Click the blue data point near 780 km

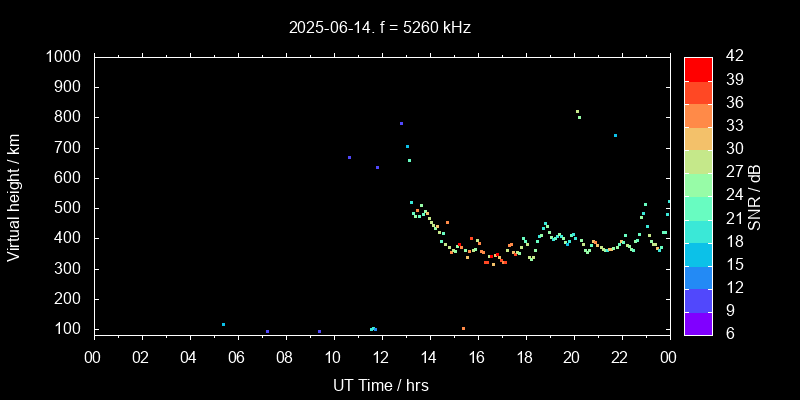click(401, 124)
